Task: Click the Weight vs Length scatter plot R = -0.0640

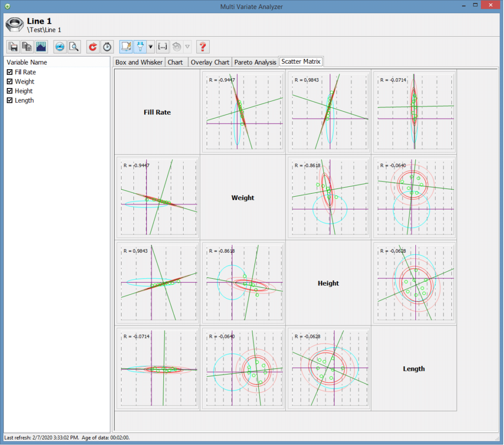Action: pyautogui.click(x=414, y=198)
